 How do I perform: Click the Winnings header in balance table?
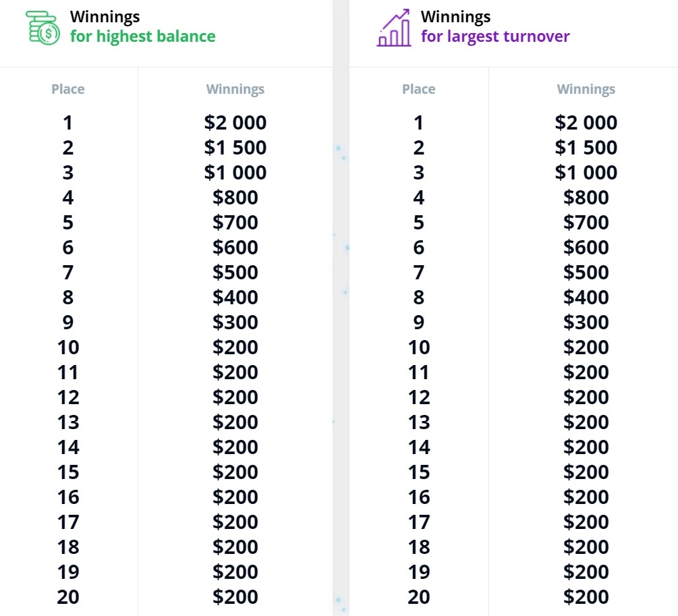(235, 89)
